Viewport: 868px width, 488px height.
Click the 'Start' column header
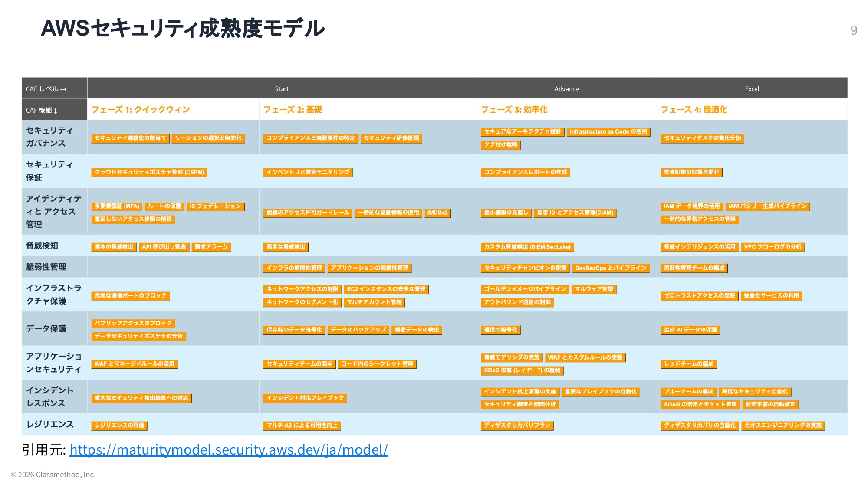click(x=282, y=88)
